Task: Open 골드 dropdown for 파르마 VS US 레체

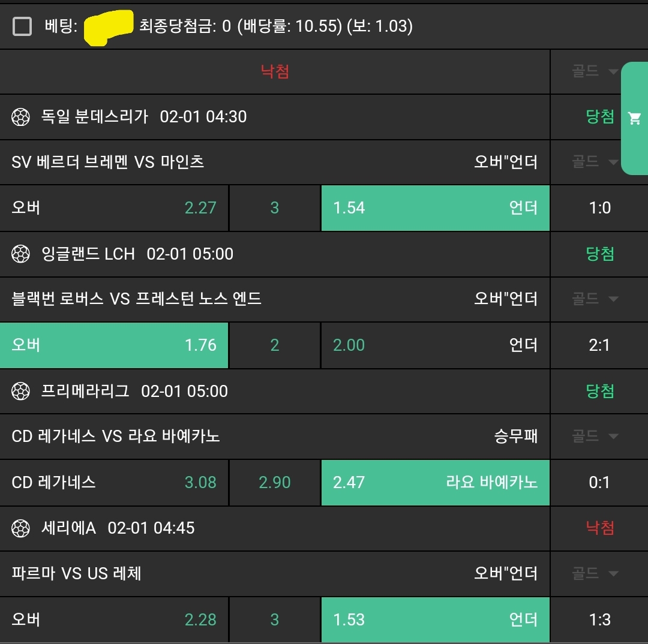Action: click(x=594, y=574)
